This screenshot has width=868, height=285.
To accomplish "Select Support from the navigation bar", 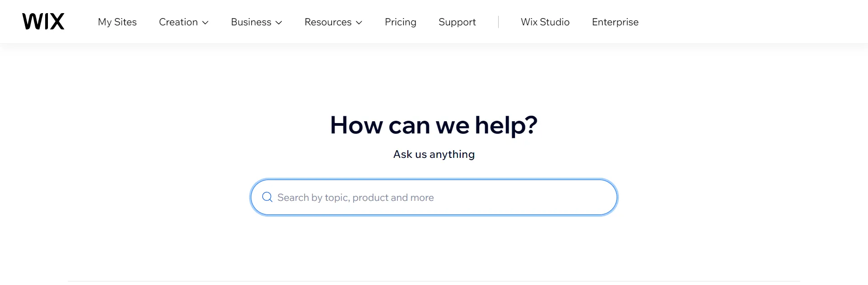I will [x=457, y=22].
